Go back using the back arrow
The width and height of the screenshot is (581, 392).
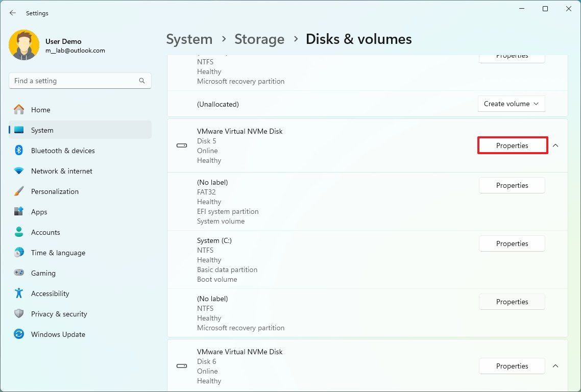click(x=13, y=13)
